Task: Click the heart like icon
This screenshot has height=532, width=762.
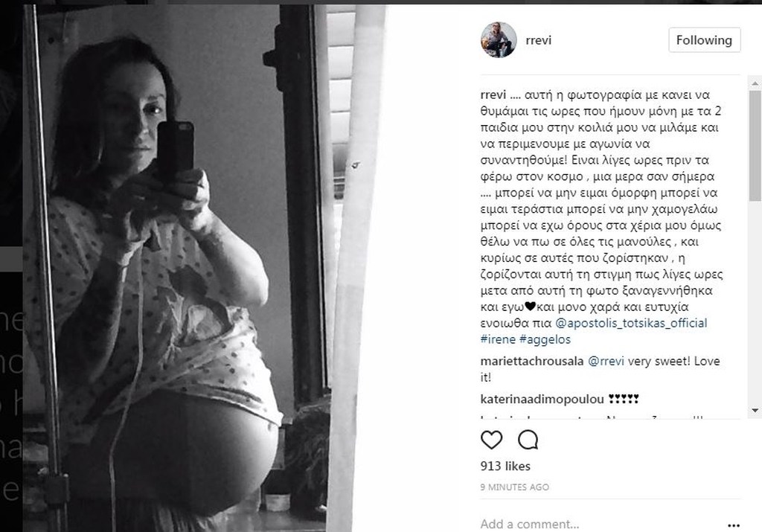Action: pyautogui.click(x=491, y=440)
